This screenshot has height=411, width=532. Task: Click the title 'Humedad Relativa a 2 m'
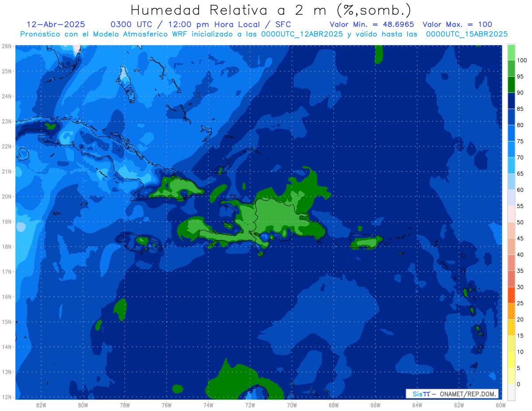point(229,10)
